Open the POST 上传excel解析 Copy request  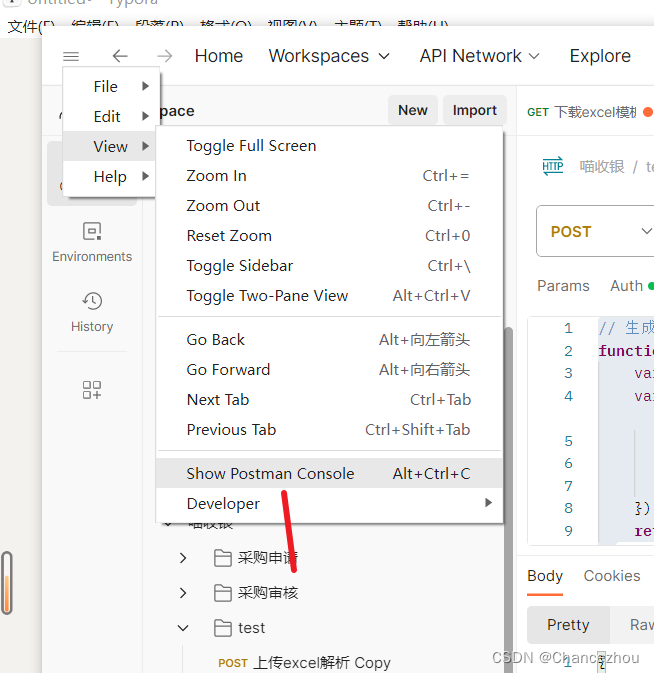[304, 663]
